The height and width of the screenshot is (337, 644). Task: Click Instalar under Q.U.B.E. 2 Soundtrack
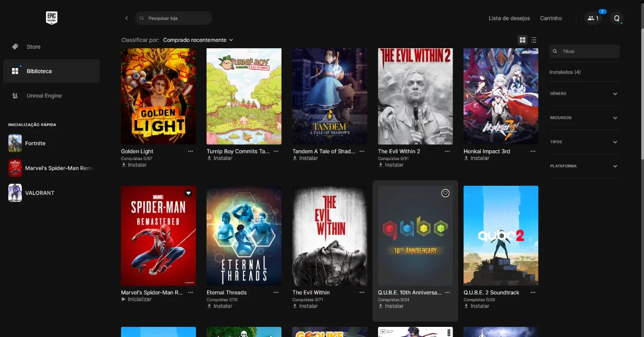click(476, 306)
